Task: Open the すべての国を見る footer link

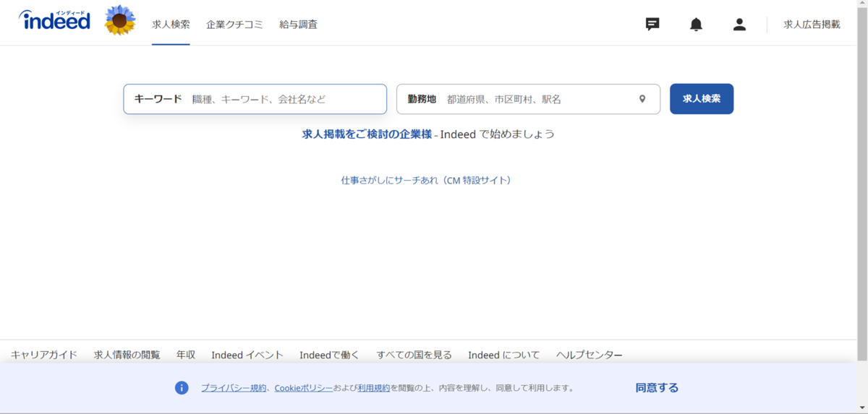Action: pyautogui.click(x=414, y=355)
